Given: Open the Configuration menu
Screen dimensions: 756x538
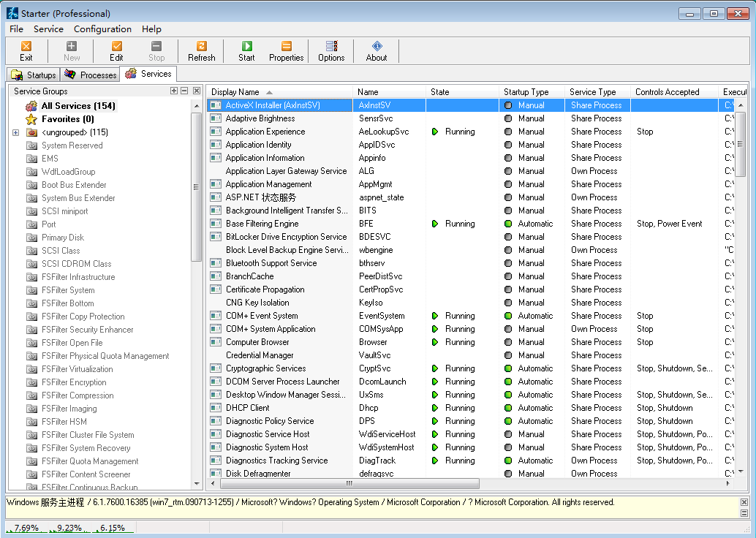Looking at the screenshot, I should (x=102, y=29).
